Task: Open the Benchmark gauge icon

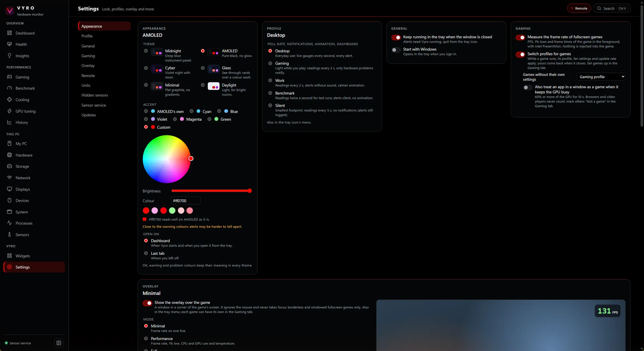Action: click(x=9, y=88)
